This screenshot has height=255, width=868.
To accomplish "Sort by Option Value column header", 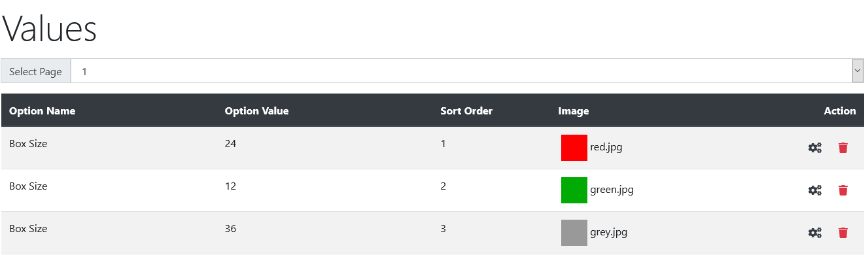I will click(x=257, y=111).
